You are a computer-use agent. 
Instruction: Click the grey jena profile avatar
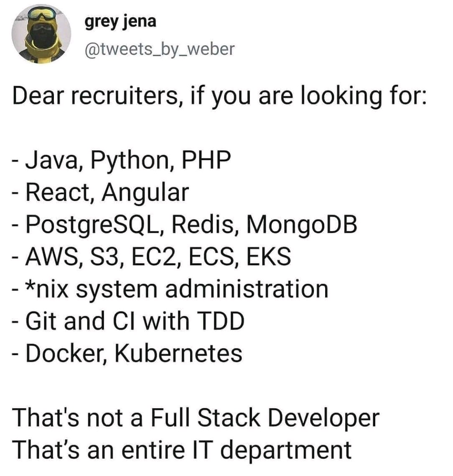coord(41,34)
